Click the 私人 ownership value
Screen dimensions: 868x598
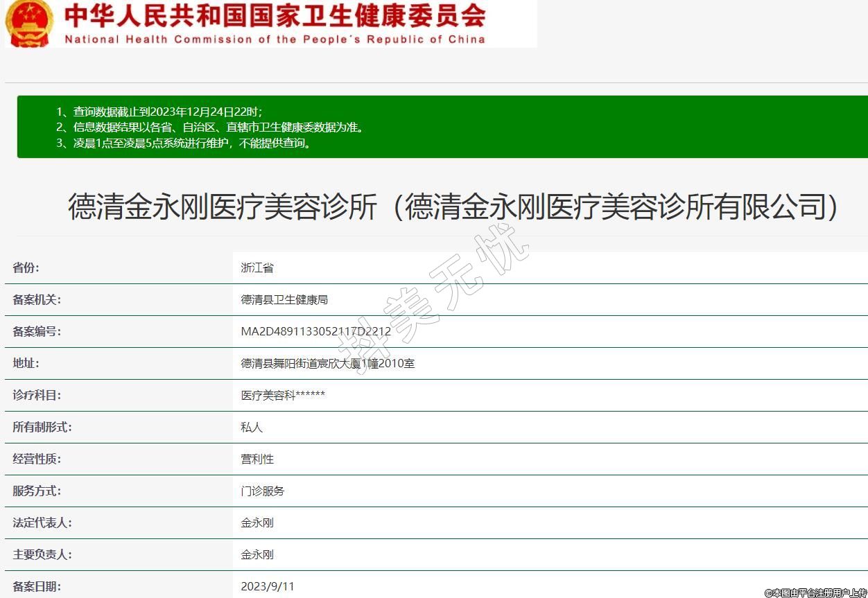click(x=252, y=427)
